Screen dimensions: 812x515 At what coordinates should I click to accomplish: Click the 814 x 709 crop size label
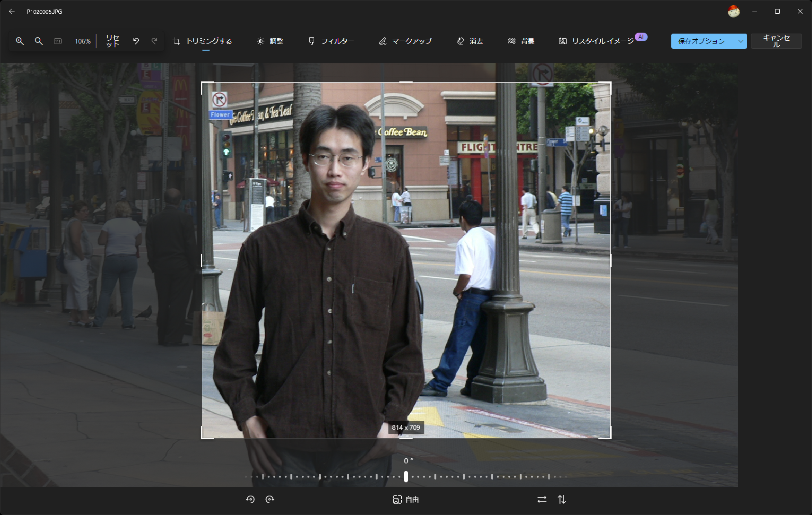click(406, 427)
